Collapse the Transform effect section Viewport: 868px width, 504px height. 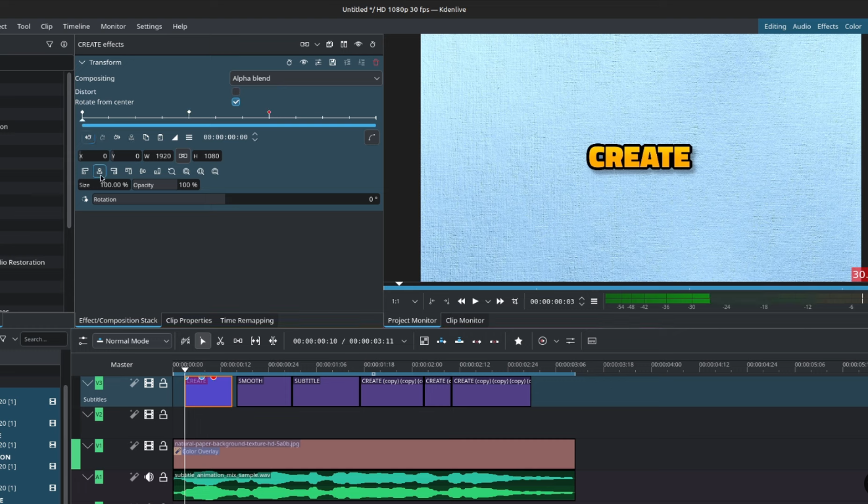pyautogui.click(x=82, y=62)
